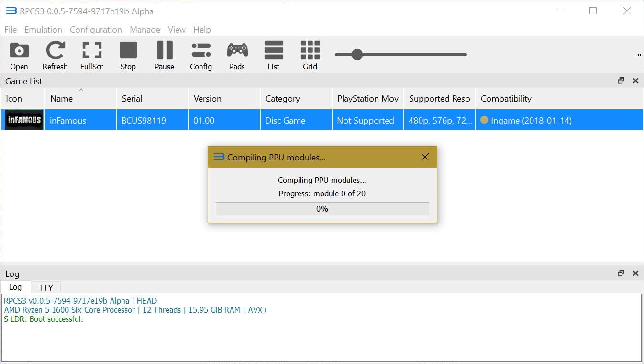Float the Game List panel
This screenshot has width=644, height=364.
pyautogui.click(x=621, y=81)
